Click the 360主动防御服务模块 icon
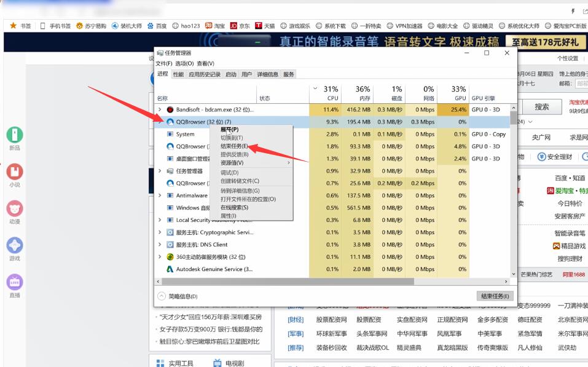Image resolution: width=588 pixels, height=367 pixels. (x=170, y=257)
